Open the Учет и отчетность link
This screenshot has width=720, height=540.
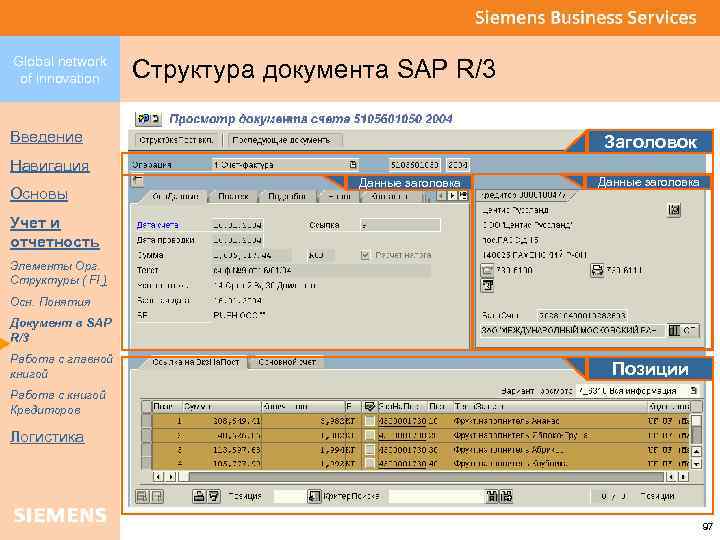(x=55, y=232)
